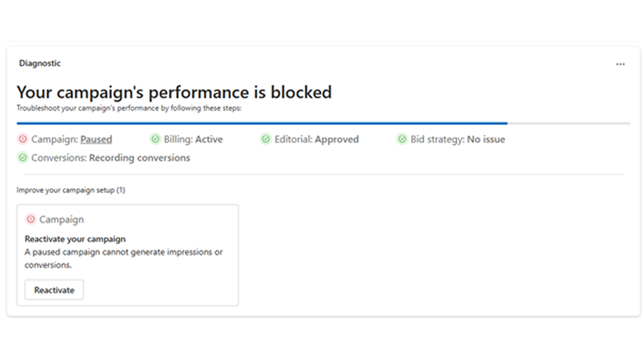
Task: Click the red alert icon in Campaign card
Action: (x=31, y=219)
